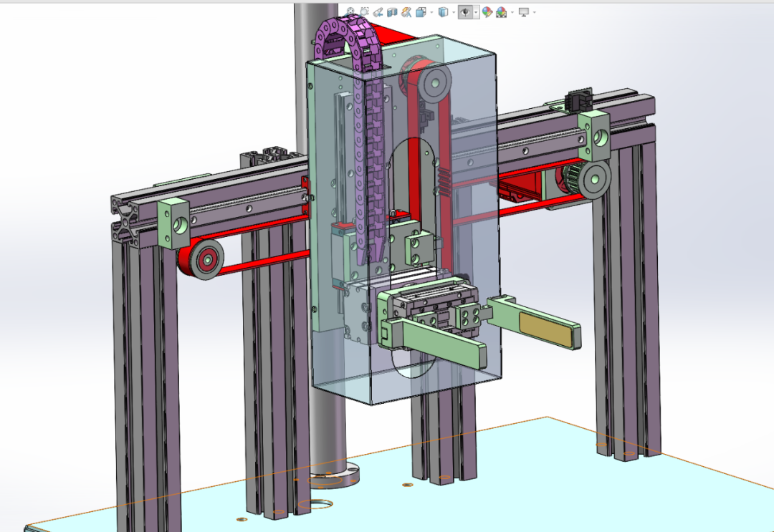Select the Zoom to Area tool
The width and height of the screenshot is (774, 532).
point(364,11)
